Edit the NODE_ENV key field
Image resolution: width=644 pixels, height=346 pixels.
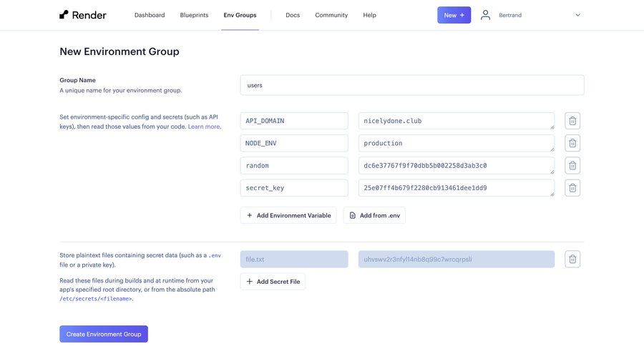[x=294, y=143]
